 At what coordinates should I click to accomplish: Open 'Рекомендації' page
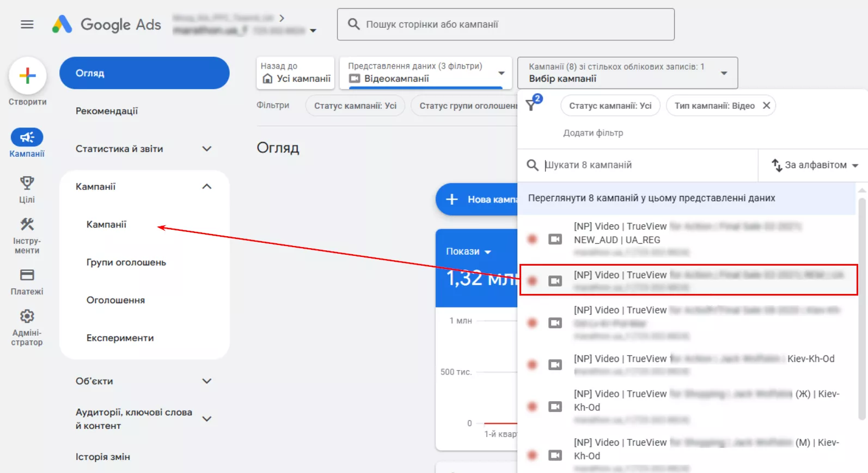click(x=107, y=111)
